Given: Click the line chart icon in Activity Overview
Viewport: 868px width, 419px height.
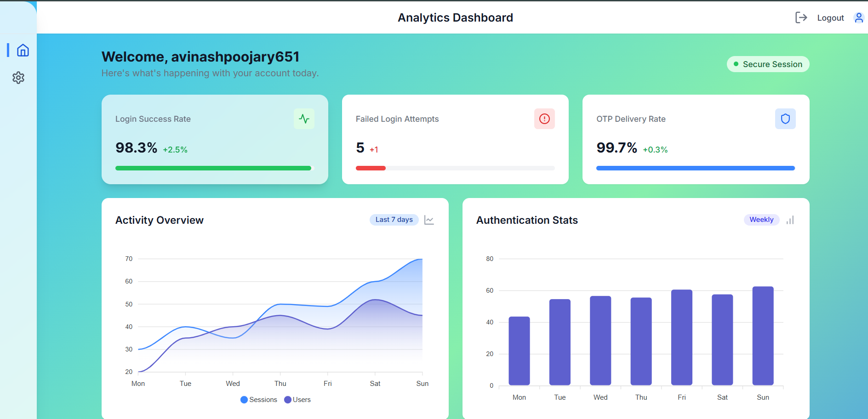Looking at the screenshot, I should (429, 220).
